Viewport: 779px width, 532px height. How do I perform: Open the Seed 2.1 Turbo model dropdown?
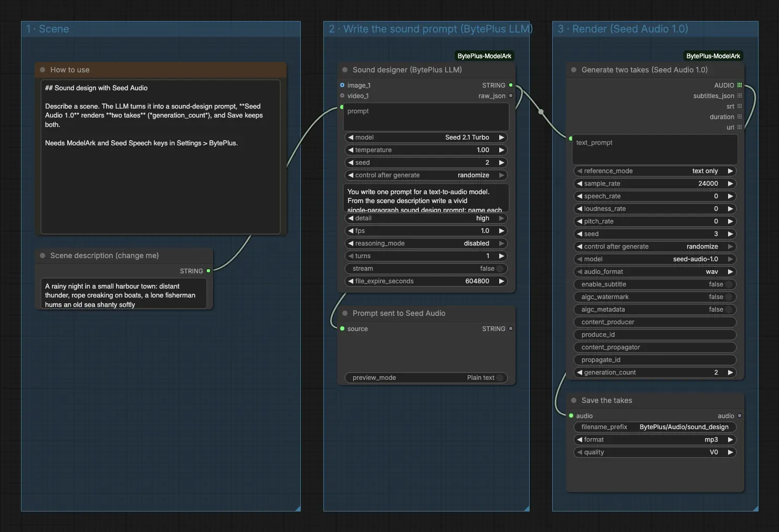[x=426, y=137]
